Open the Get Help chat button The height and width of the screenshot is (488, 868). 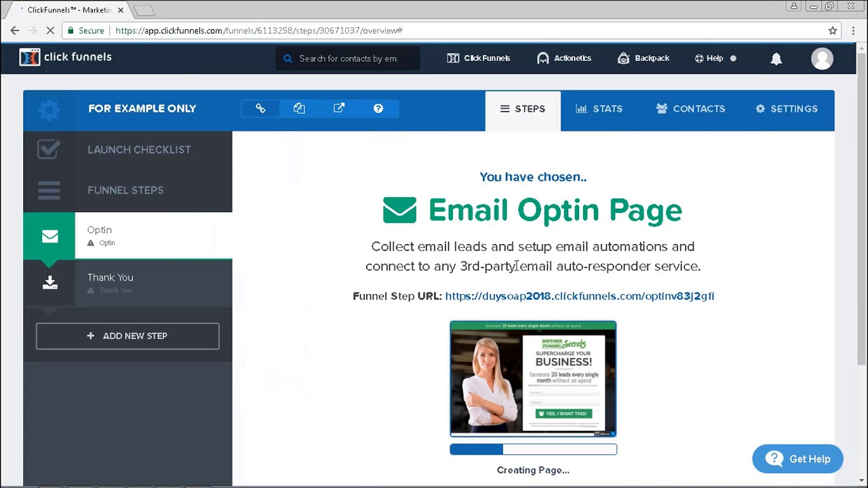(x=797, y=459)
